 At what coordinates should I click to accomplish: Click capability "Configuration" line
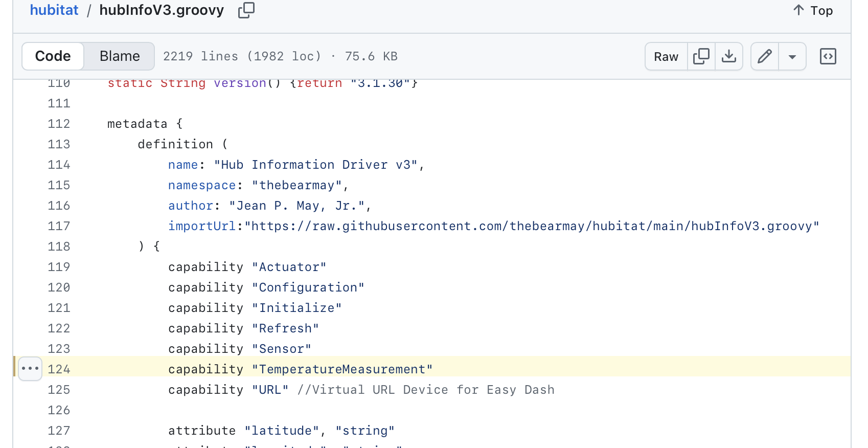[266, 287]
